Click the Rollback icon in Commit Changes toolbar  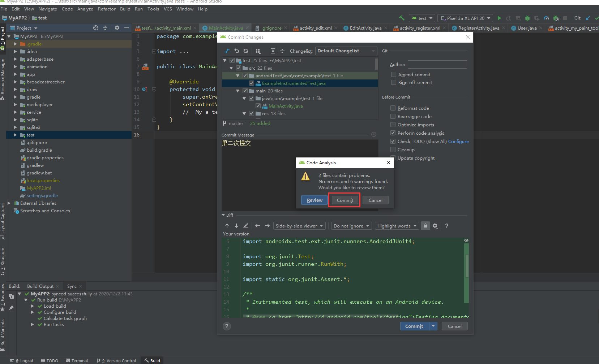(236, 51)
